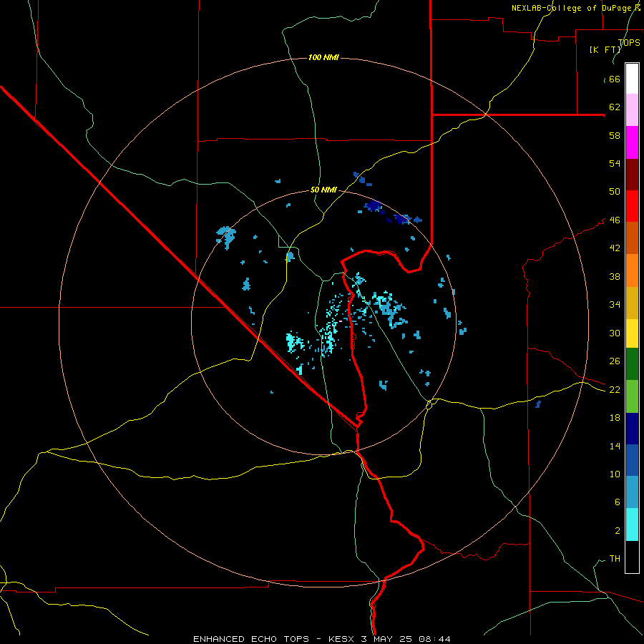Image resolution: width=644 pixels, height=644 pixels.
Task: Click the '18' legend value
Action: (x=615, y=418)
